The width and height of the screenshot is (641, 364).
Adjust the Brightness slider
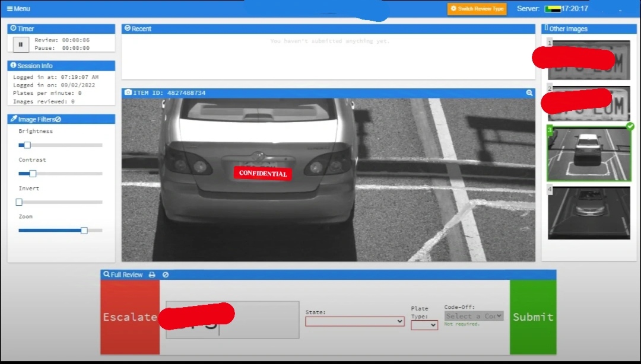click(60, 145)
